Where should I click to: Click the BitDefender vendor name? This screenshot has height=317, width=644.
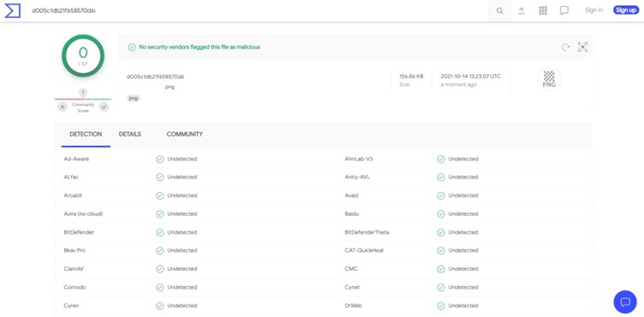tap(79, 232)
